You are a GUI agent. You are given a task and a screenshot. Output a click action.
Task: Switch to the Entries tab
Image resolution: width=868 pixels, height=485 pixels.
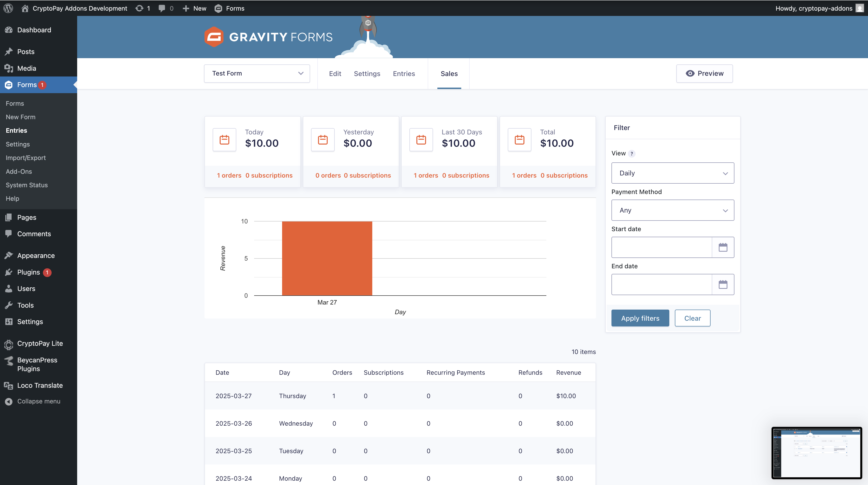coord(404,74)
